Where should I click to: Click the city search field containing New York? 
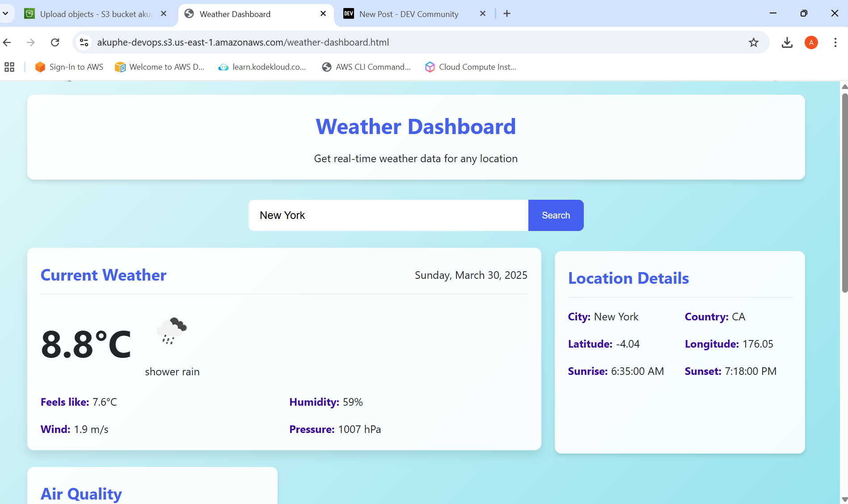(x=388, y=215)
